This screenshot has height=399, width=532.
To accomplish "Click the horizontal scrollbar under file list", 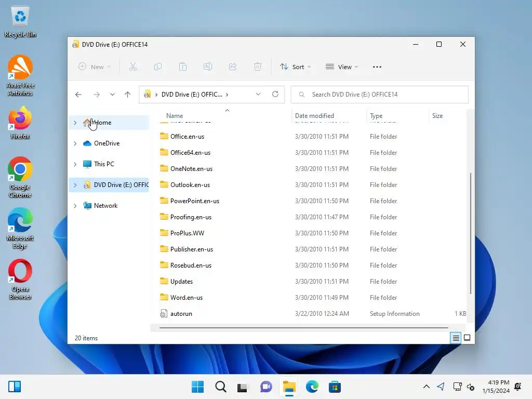I will [303, 328].
